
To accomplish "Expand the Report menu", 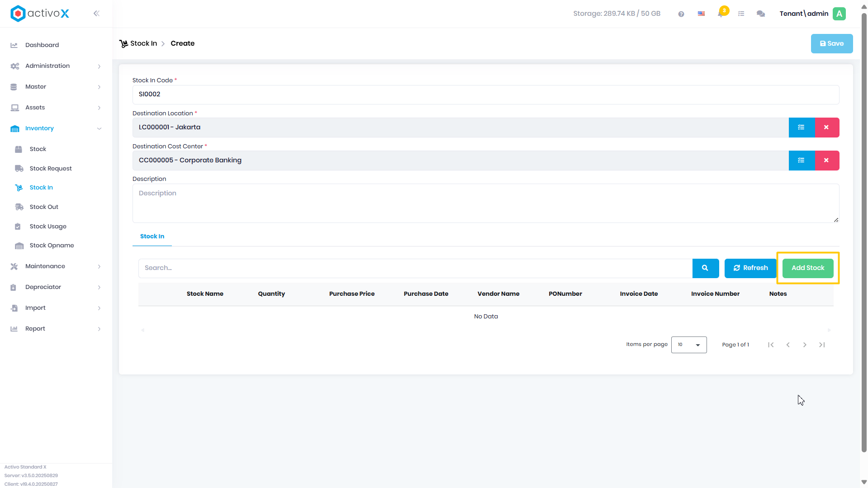I will click(56, 329).
